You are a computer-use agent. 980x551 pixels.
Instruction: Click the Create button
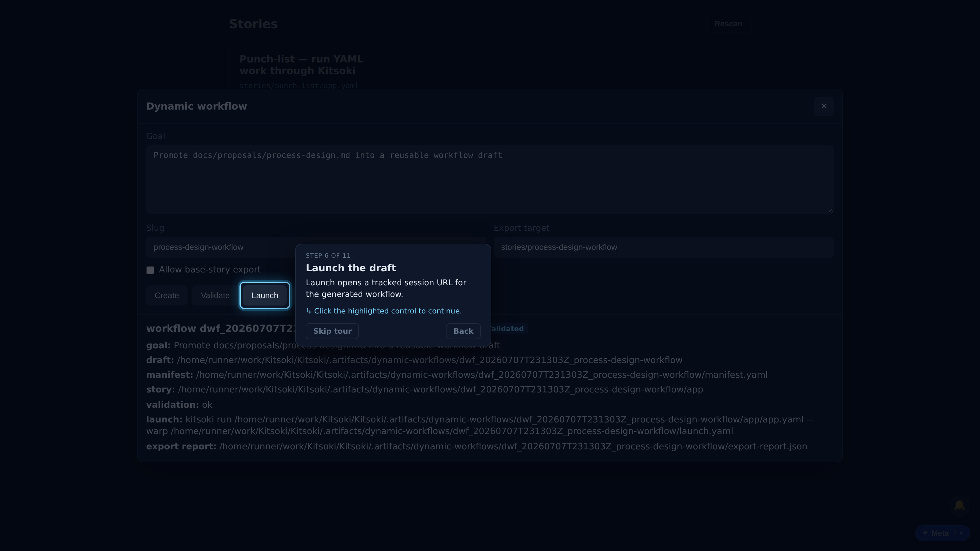(167, 295)
